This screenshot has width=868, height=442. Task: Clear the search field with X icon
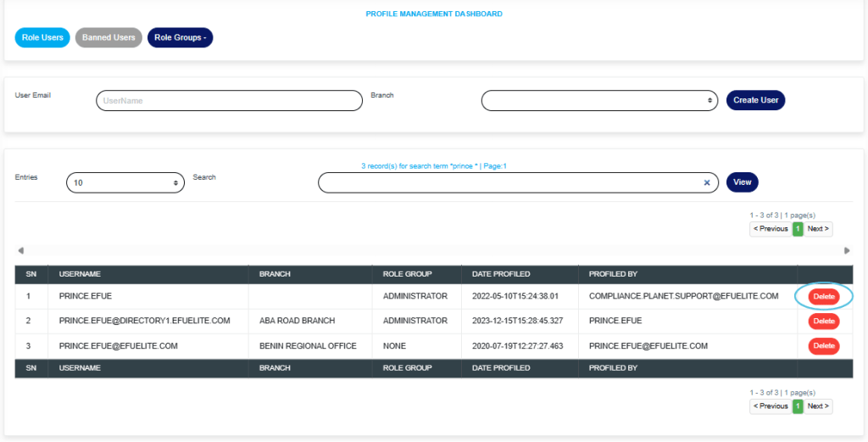tap(707, 182)
